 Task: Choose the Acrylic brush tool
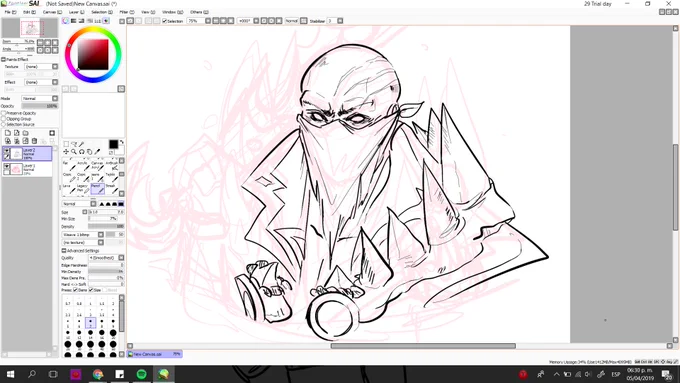[83, 165]
